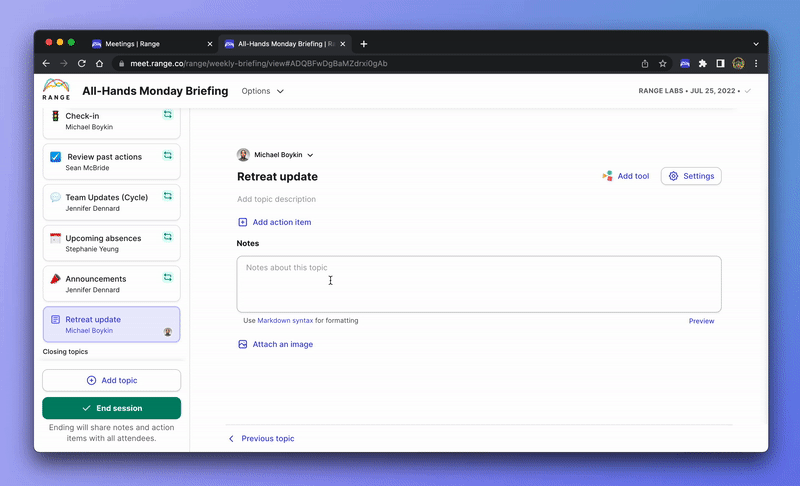Click the Add topic button
This screenshot has height=486, width=800.
(x=112, y=380)
